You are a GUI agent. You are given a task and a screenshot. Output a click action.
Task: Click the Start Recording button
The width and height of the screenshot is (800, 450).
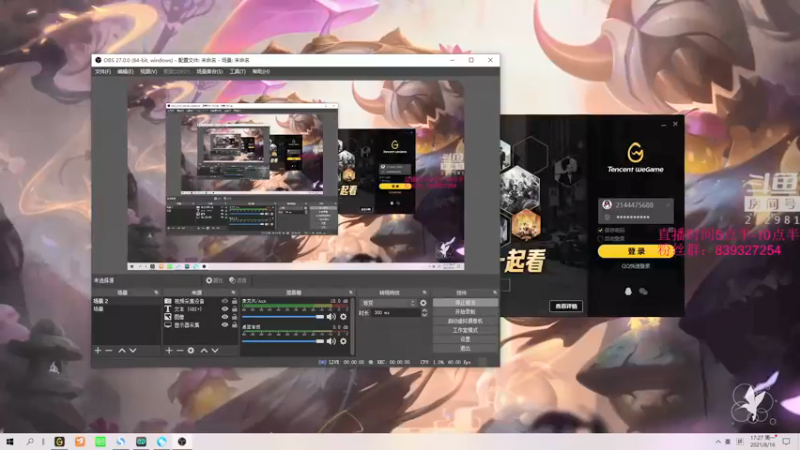click(x=465, y=312)
